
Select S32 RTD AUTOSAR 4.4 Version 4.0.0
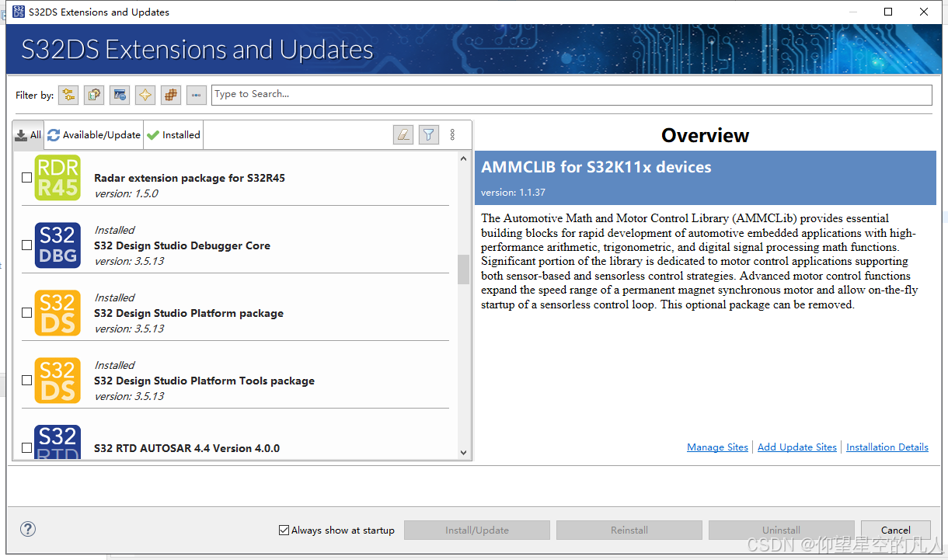pos(186,448)
